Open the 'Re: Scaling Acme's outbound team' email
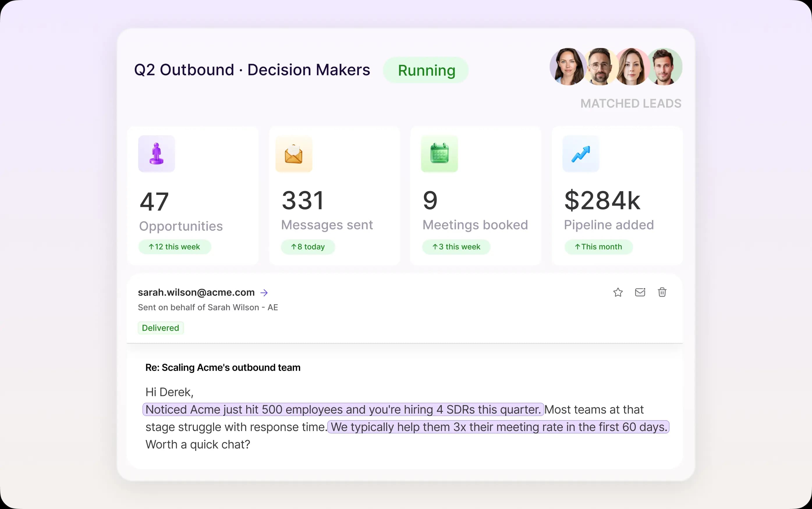Image resolution: width=812 pixels, height=509 pixels. (x=222, y=368)
